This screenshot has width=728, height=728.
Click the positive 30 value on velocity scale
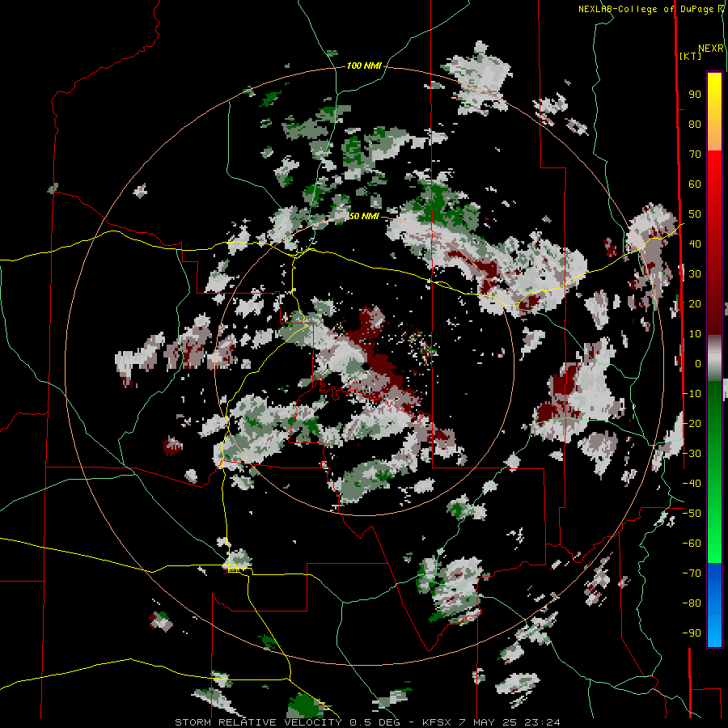[x=695, y=274]
